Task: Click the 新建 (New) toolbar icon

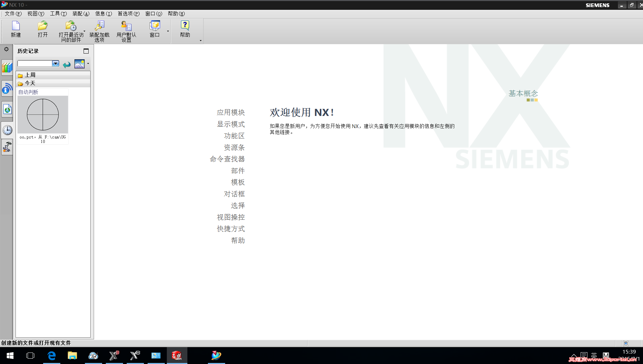Action: point(16,26)
